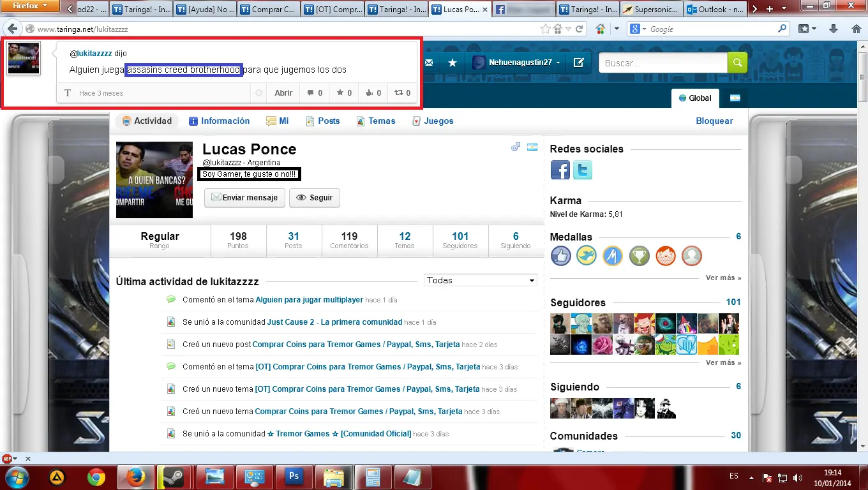
Task: Switch to the Información profile tab
Action: 220,121
